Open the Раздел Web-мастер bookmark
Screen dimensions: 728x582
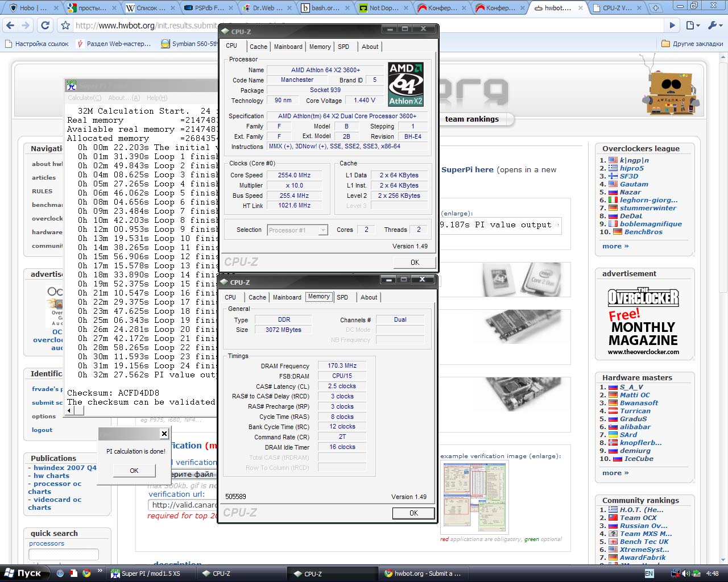click(x=114, y=44)
